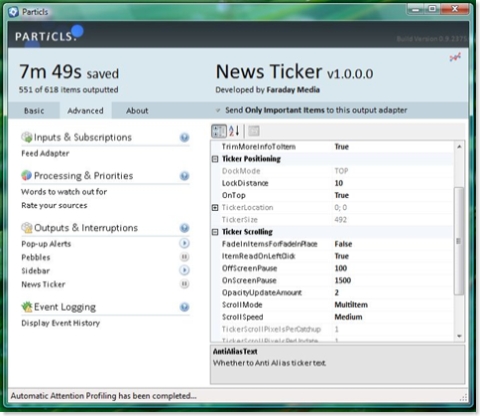Image resolution: width=480 pixels, height=416 pixels.
Task: Open the Pop-up Alerts output
Action: [46, 244]
